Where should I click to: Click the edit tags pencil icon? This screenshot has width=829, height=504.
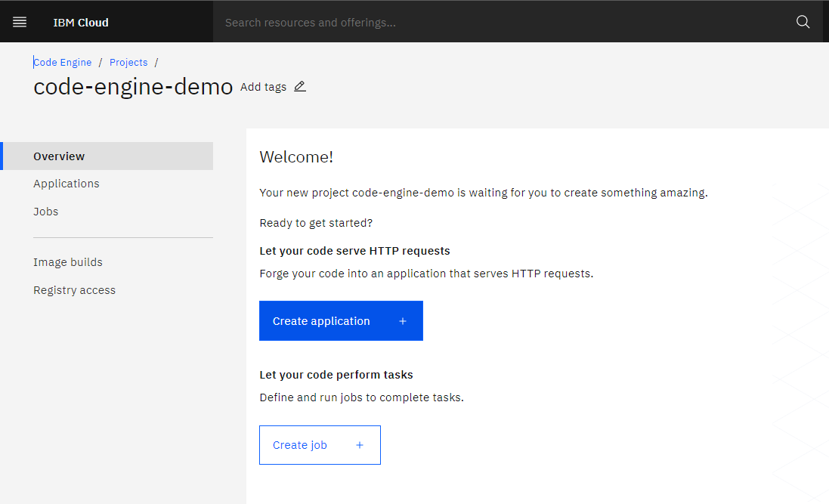point(300,86)
